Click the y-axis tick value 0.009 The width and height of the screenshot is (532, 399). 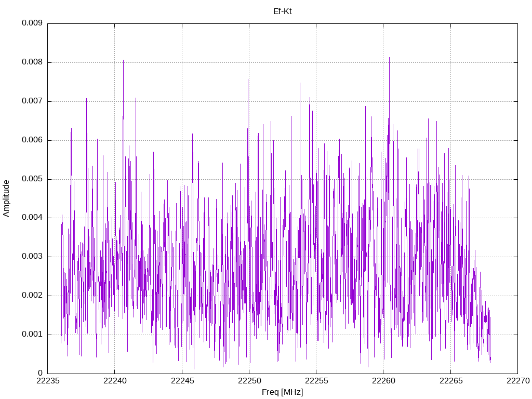coord(32,23)
